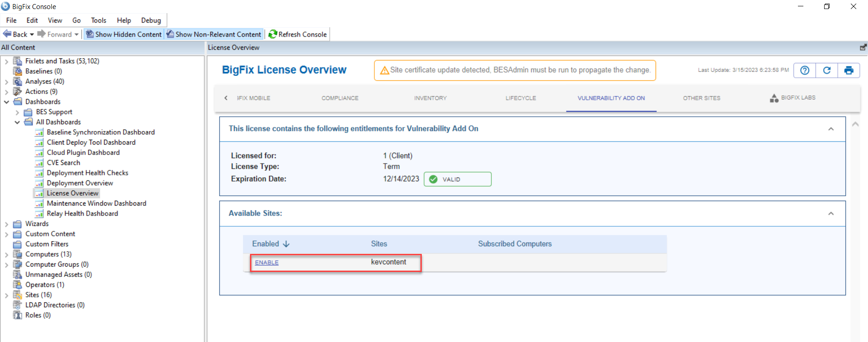Click the Subscribed Computers column header

tap(515, 244)
